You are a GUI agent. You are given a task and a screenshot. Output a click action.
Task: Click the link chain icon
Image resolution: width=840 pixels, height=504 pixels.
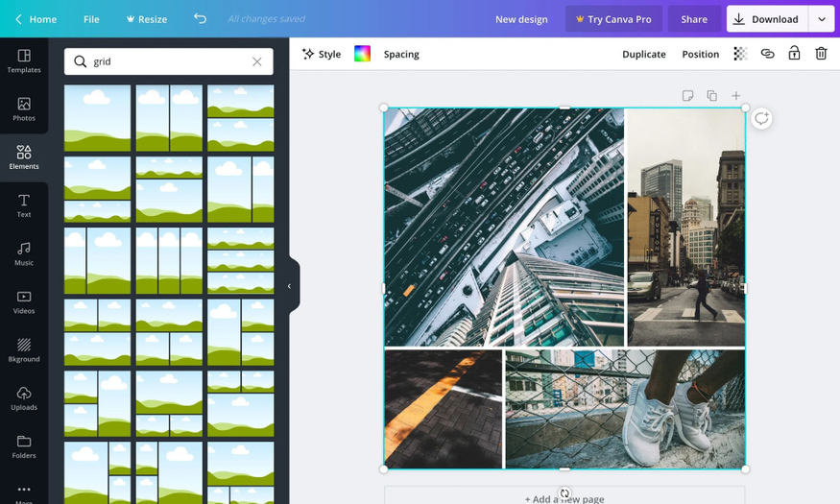click(767, 54)
